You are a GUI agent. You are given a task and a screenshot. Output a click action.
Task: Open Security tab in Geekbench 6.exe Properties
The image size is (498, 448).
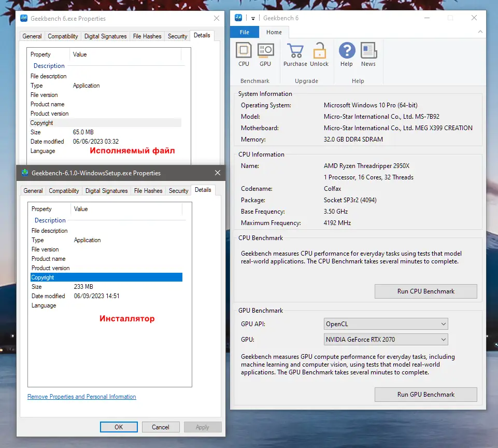click(178, 36)
